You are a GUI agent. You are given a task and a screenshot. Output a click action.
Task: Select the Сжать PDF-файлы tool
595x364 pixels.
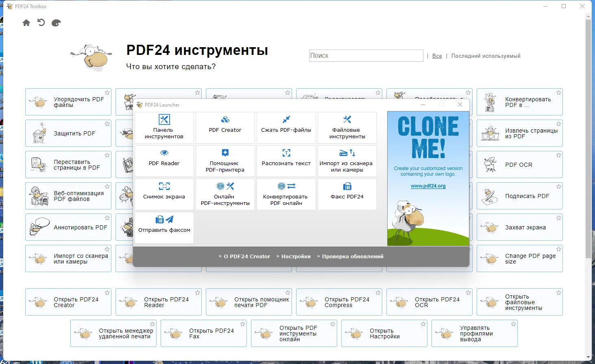point(286,128)
